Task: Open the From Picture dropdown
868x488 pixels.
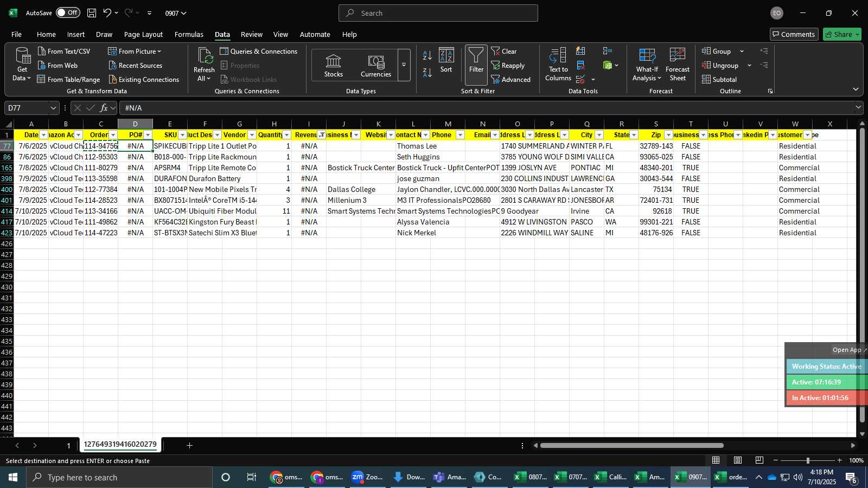Action: click(135, 51)
